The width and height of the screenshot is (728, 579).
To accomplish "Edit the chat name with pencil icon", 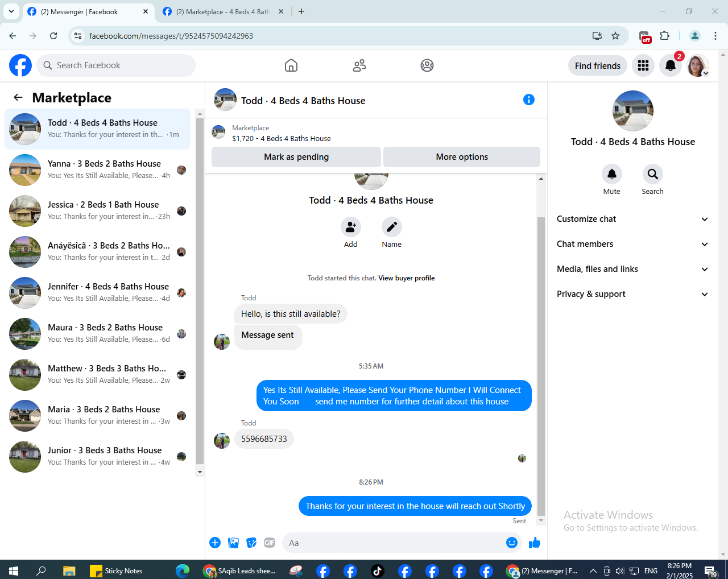I will click(392, 227).
